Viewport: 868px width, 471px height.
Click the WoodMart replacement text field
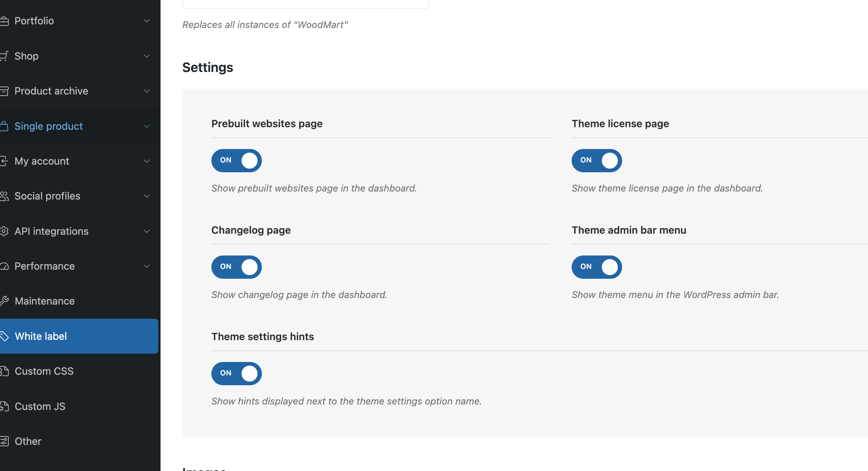(305, 4)
